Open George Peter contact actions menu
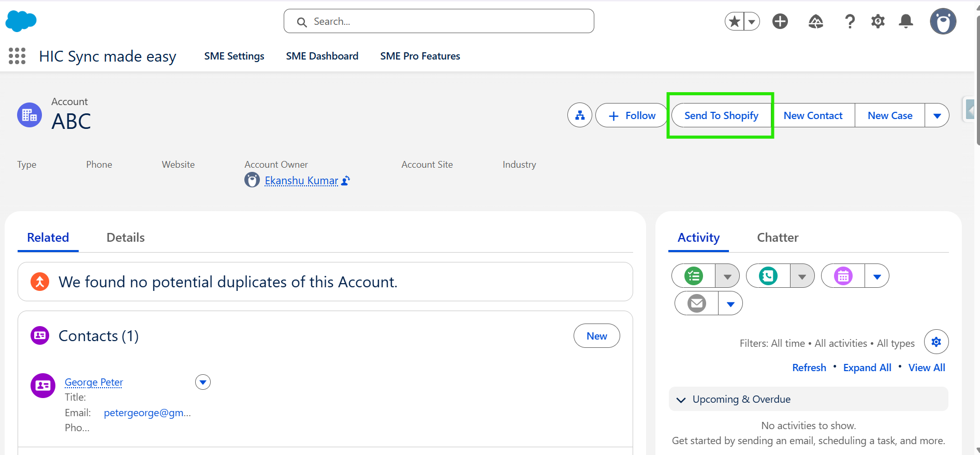Screen dimensions: 980x455 [x=203, y=383]
